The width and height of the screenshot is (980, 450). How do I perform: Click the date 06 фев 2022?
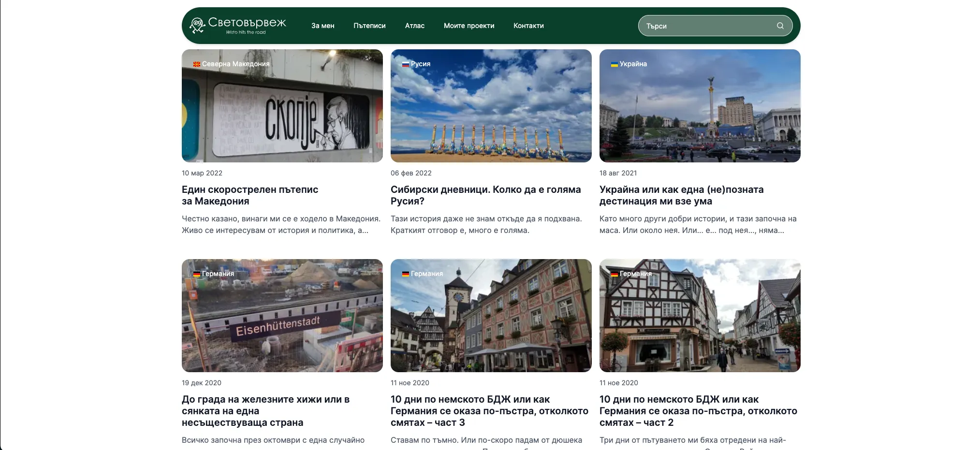pyautogui.click(x=411, y=173)
